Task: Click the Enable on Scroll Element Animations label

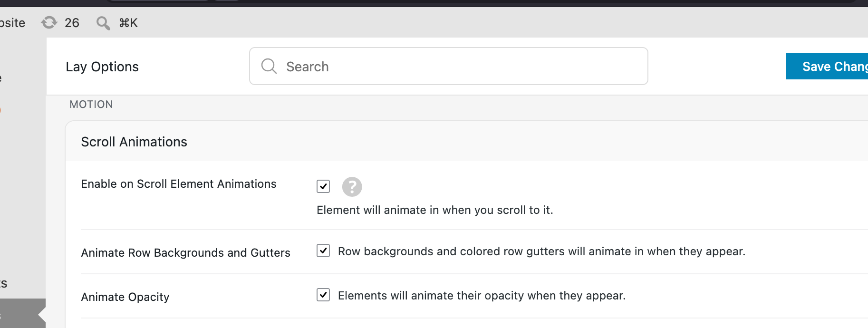Action: [178, 184]
